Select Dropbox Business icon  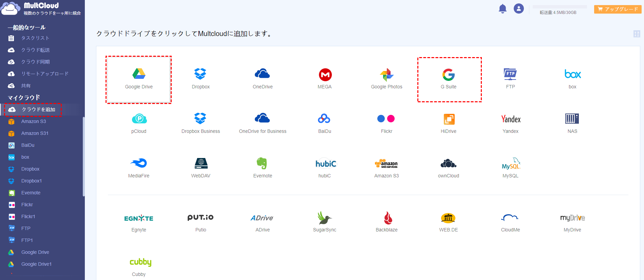[x=201, y=124]
